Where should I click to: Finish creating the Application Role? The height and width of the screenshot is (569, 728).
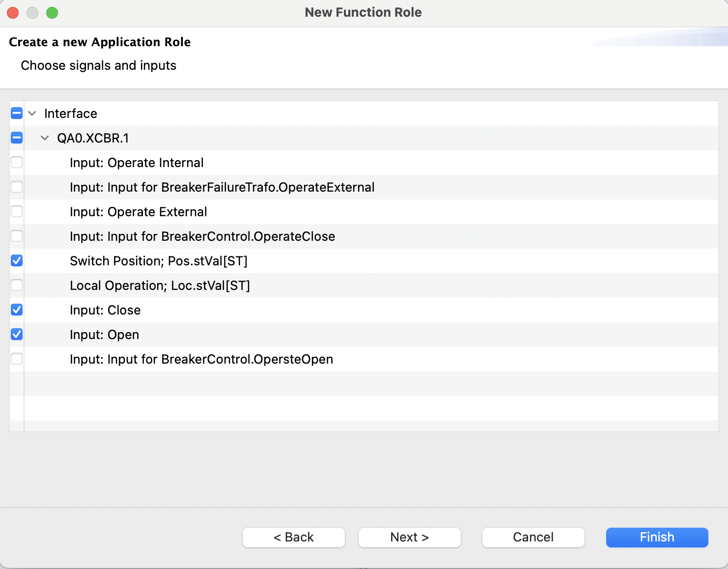point(657,537)
